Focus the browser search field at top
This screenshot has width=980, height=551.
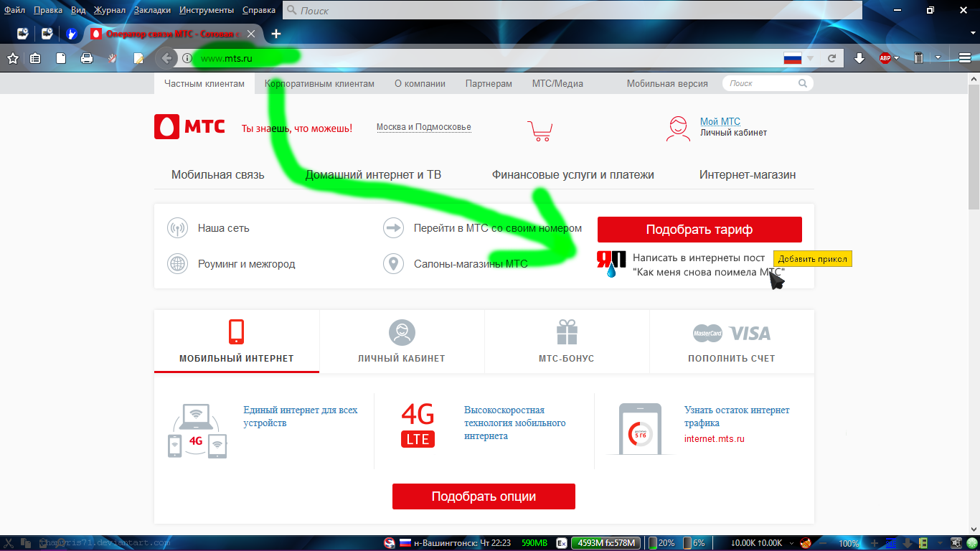573,10
